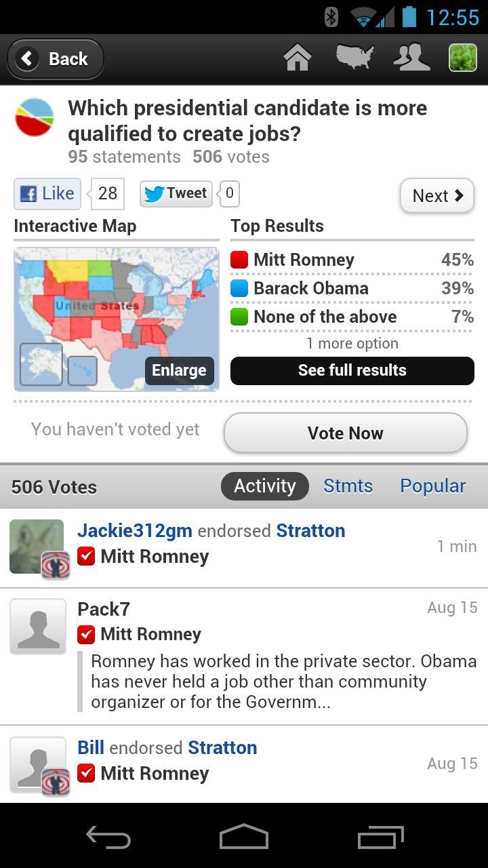Image resolution: width=488 pixels, height=868 pixels.
Task: Click the red Mitt Romney color swatch
Action: click(x=239, y=260)
